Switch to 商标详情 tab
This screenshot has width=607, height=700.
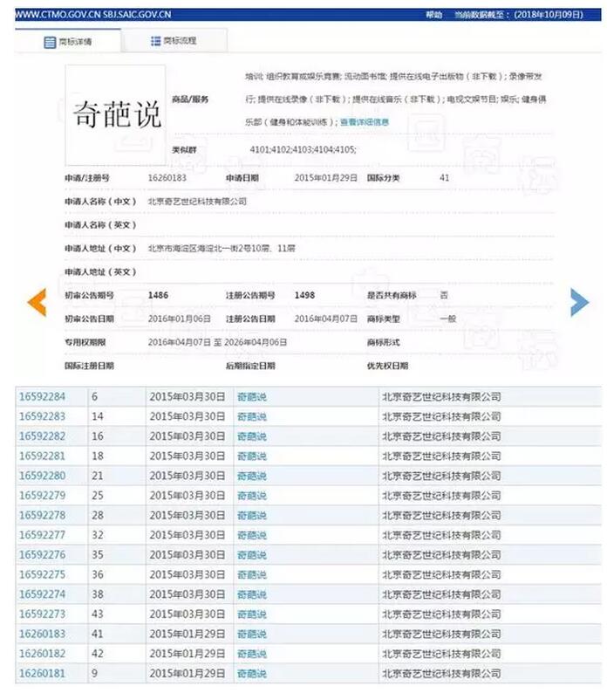click(x=68, y=42)
